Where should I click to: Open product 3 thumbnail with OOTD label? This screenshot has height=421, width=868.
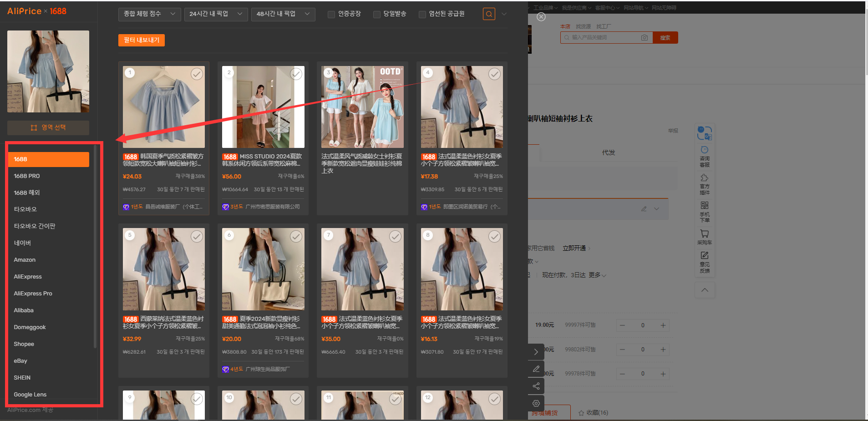click(x=362, y=107)
